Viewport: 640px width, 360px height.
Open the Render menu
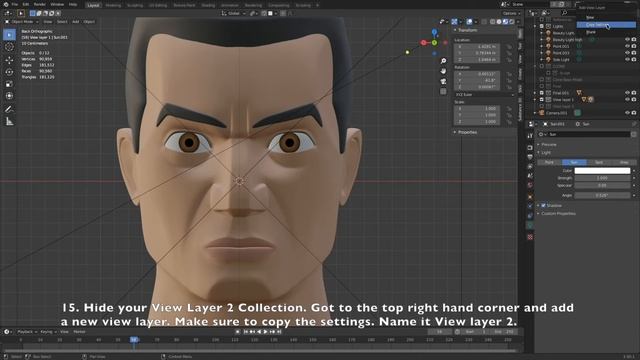click(40, 4)
